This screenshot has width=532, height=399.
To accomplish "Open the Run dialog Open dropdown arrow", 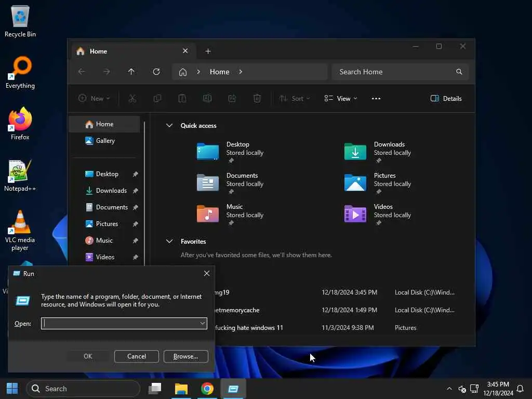I will (203, 323).
